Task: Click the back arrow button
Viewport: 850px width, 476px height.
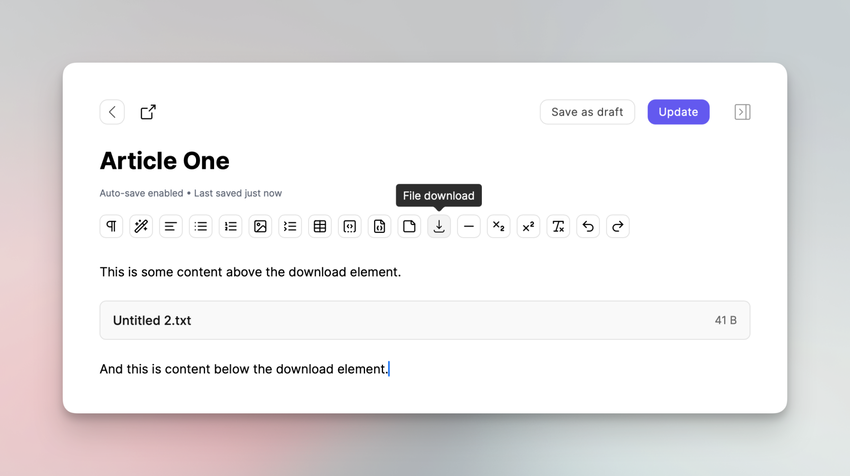Action: coord(112,112)
